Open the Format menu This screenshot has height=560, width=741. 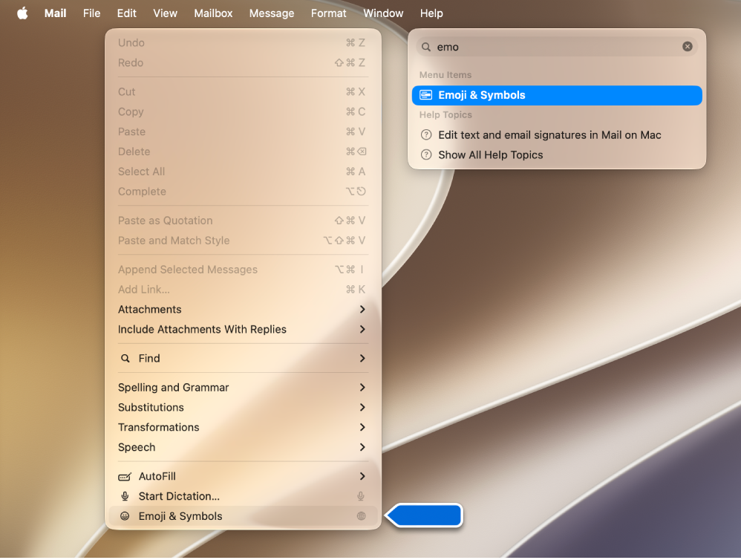[x=328, y=13]
